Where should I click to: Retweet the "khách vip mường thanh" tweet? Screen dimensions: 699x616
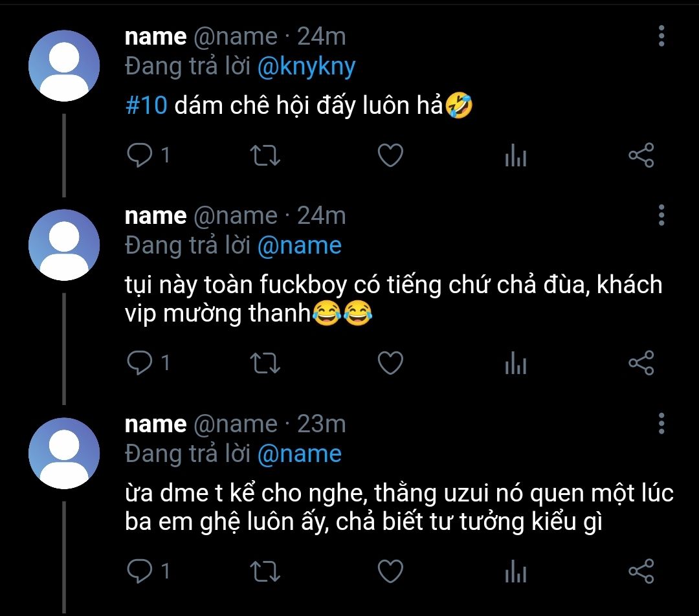coord(265,363)
